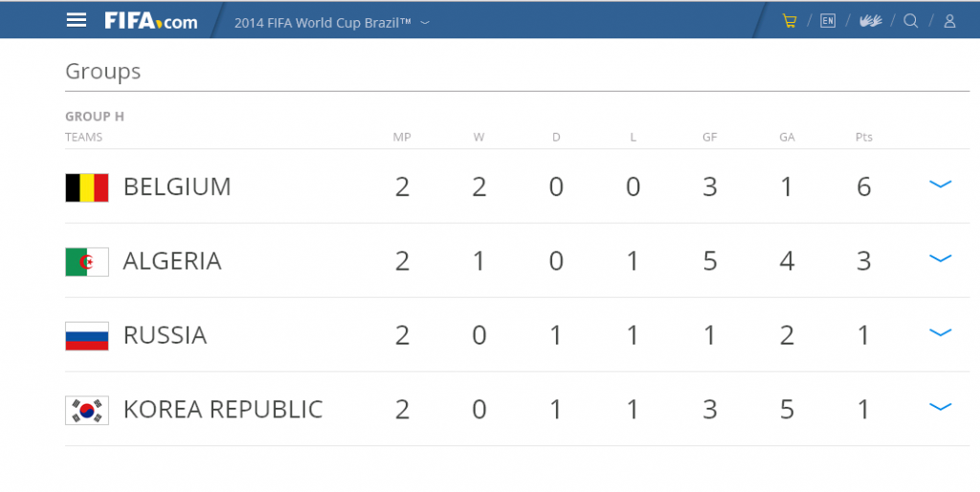Select the KOREA REPUBLIC team name

pyautogui.click(x=223, y=410)
